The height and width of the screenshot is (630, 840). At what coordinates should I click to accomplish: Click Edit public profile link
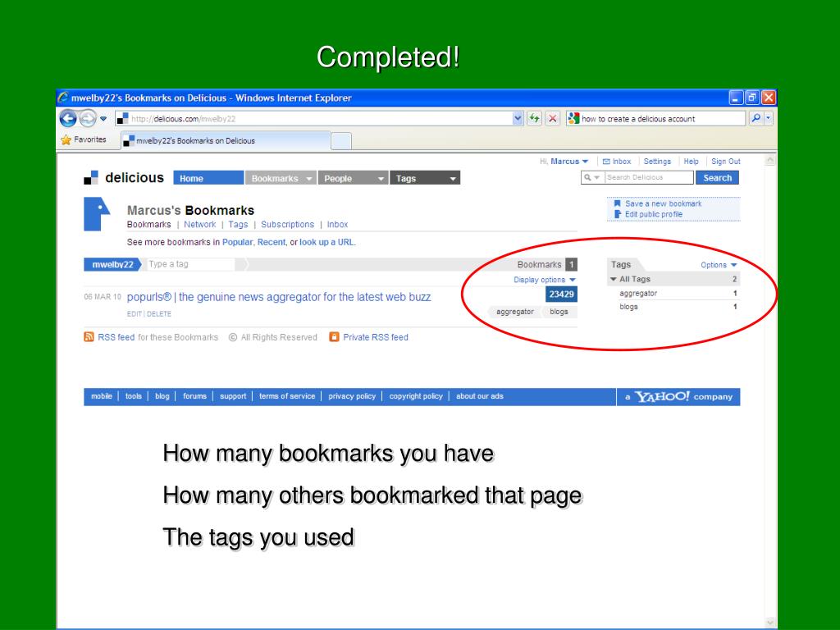(654, 214)
